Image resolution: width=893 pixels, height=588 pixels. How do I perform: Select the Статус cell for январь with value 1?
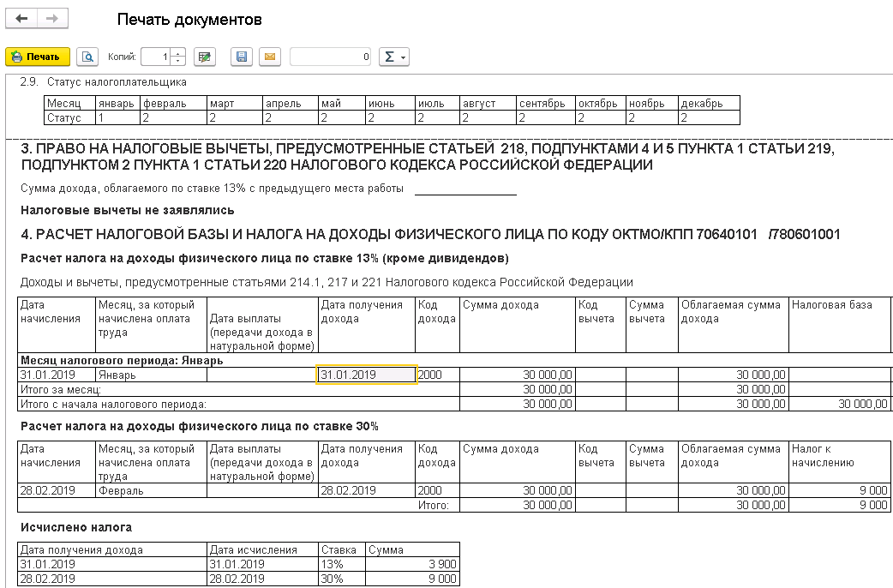click(118, 118)
